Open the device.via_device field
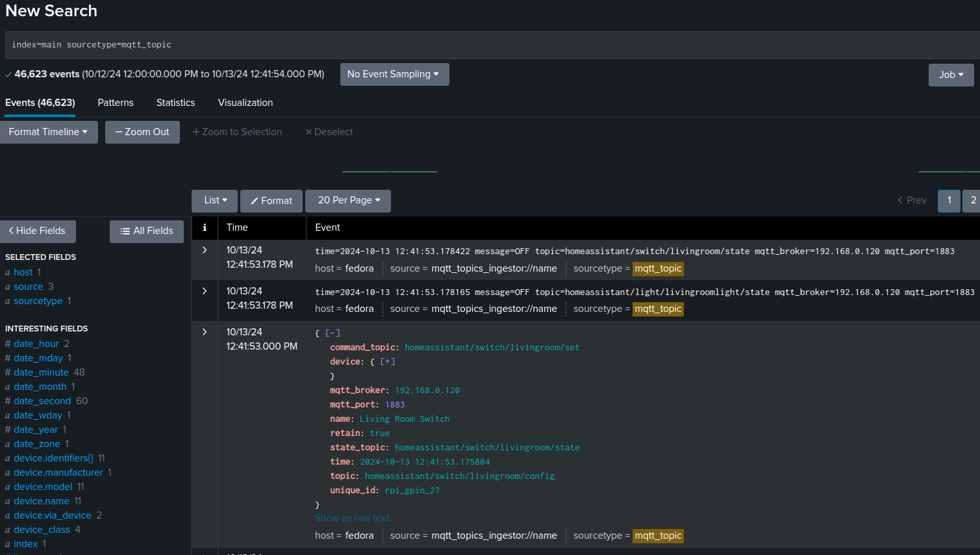The width and height of the screenshot is (980, 555). 53,515
